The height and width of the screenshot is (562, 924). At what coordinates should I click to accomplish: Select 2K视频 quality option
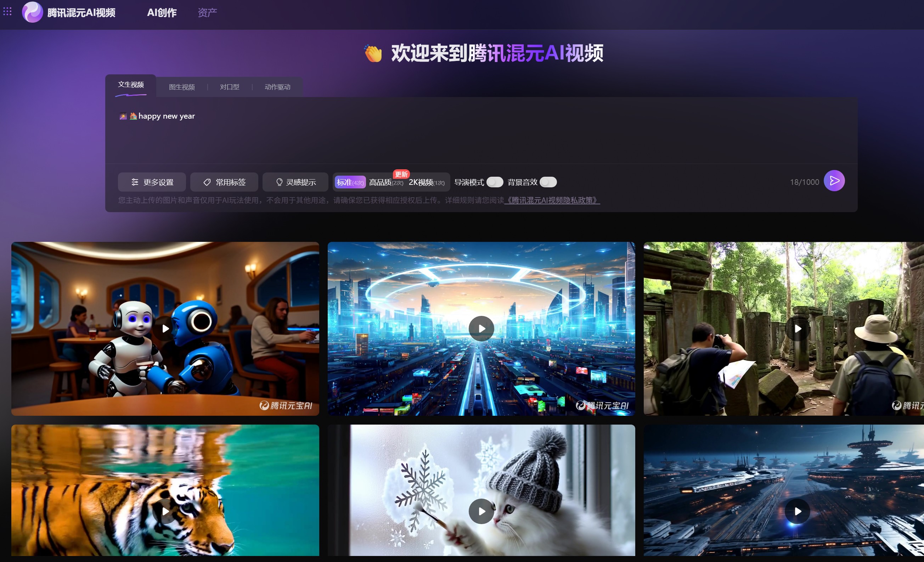tap(426, 182)
